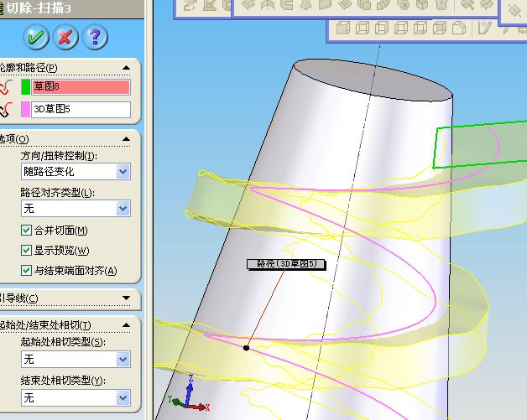Select the Left standard view cube icon
Screen dimensions: 527x420
382,28
